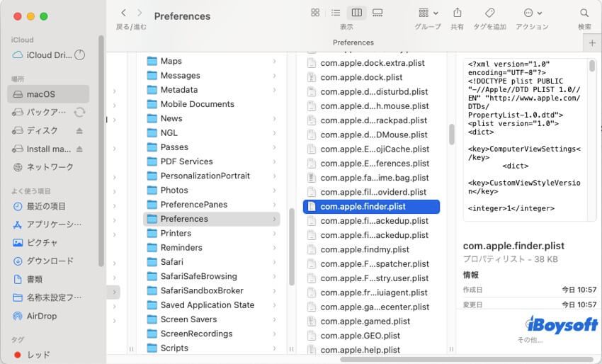602x364 pixels.
Task: Eject the ディスク volume
Action: [x=79, y=131]
